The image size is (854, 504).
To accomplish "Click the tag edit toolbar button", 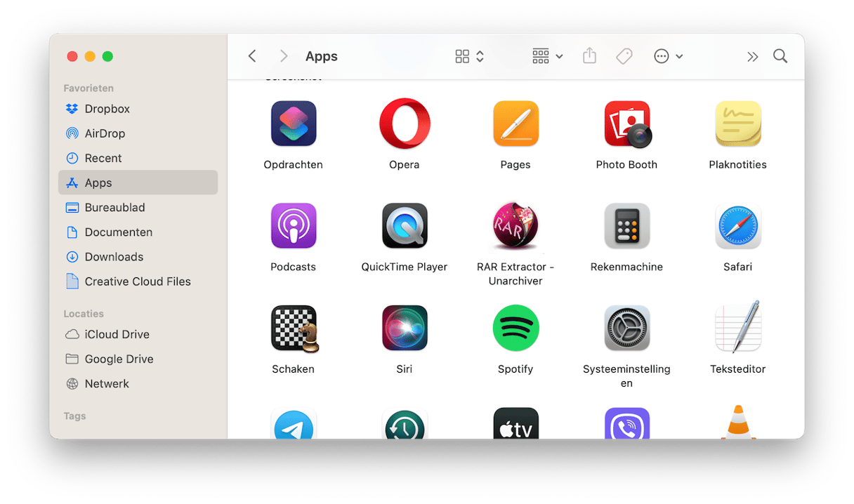I will 624,57.
